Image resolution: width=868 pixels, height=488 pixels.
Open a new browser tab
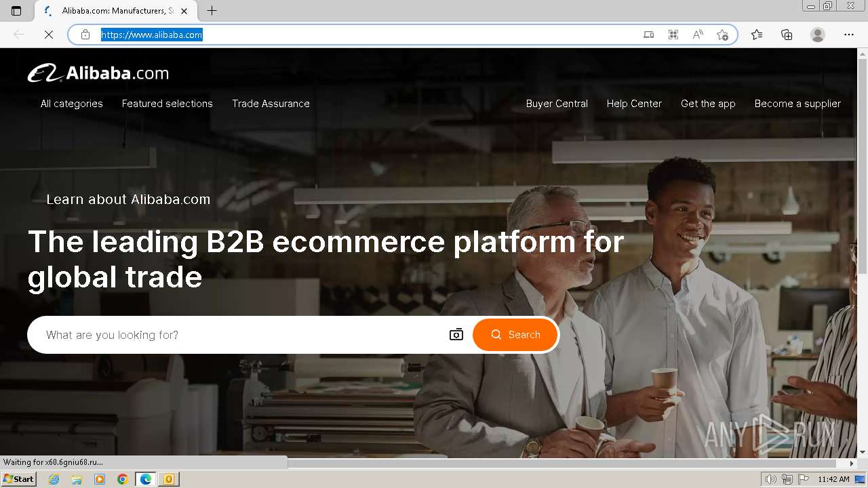pos(212,11)
